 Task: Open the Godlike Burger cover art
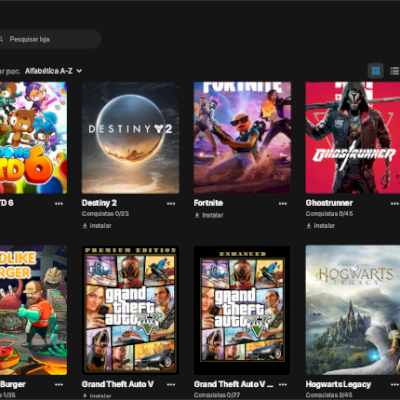[33, 310]
